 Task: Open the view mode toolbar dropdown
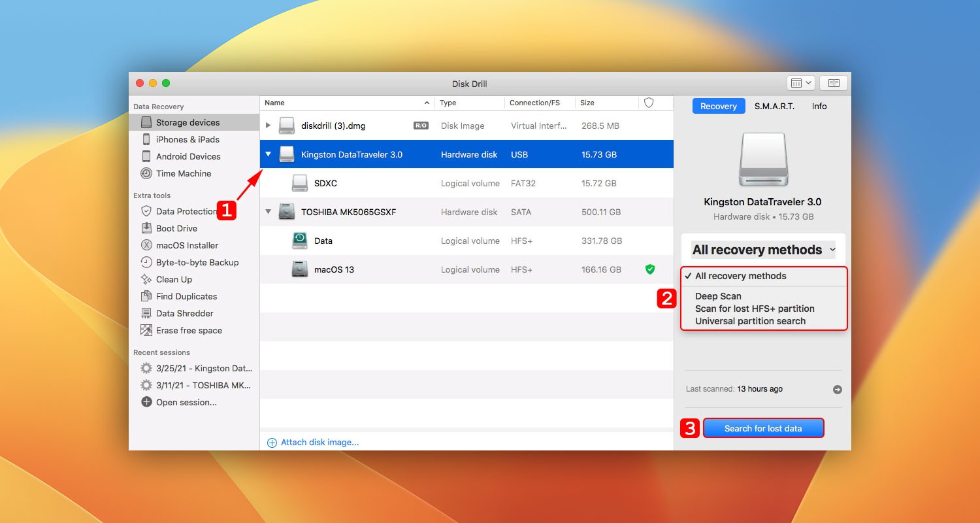(800, 83)
